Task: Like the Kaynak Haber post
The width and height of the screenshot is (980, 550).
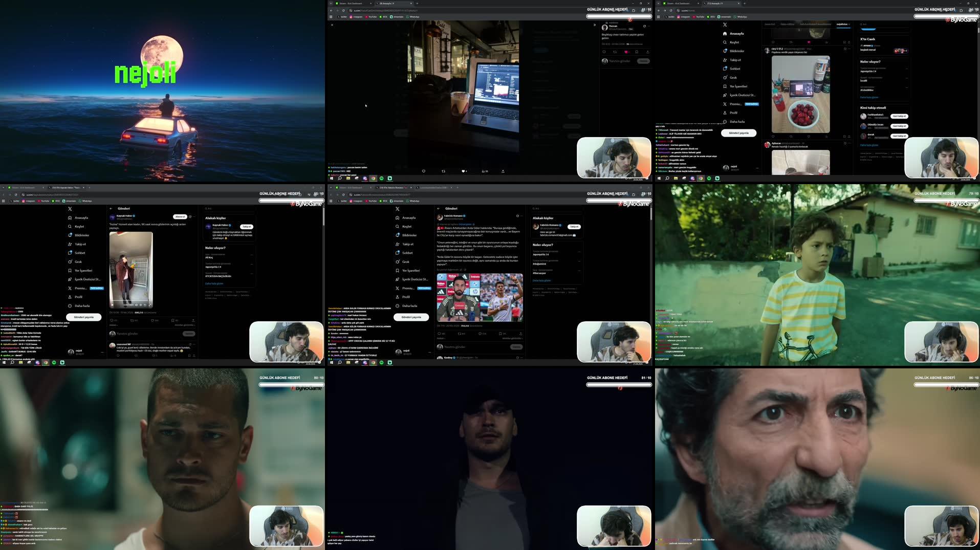Action: 153,320
